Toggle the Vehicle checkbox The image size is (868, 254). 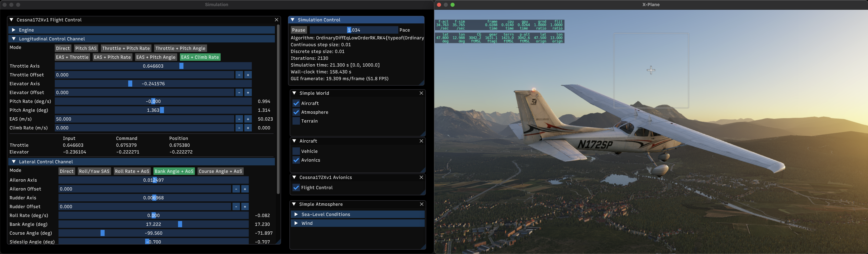pyautogui.click(x=296, y=151)
